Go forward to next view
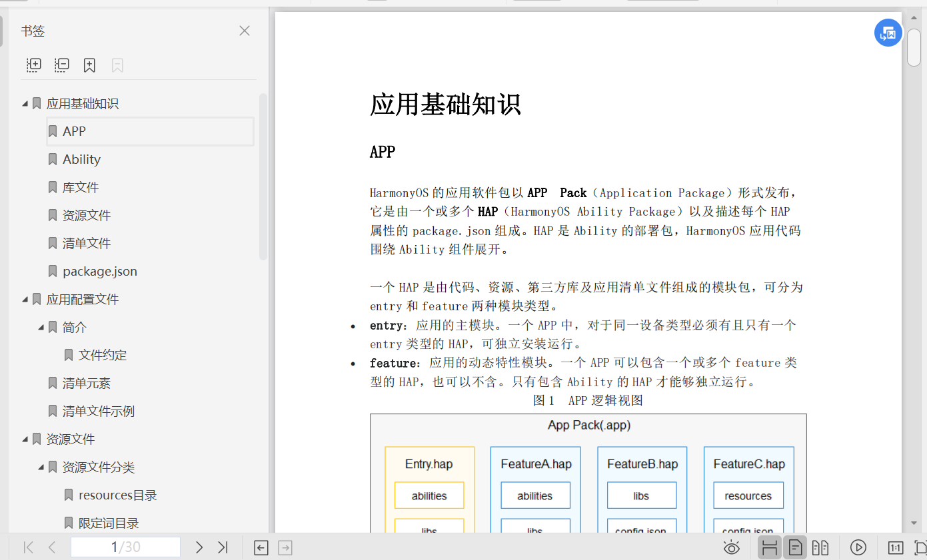This screenshot has width=927, height=560. (285, 548)
